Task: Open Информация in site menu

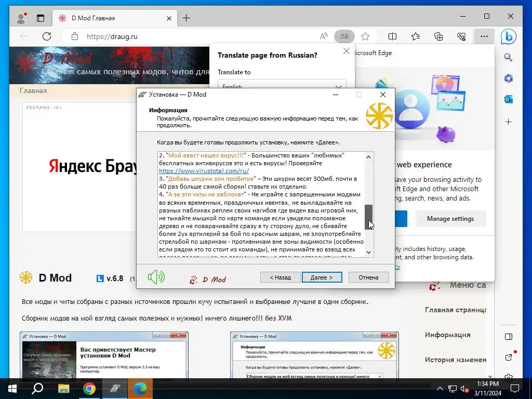Action: [x=447, y=335]
